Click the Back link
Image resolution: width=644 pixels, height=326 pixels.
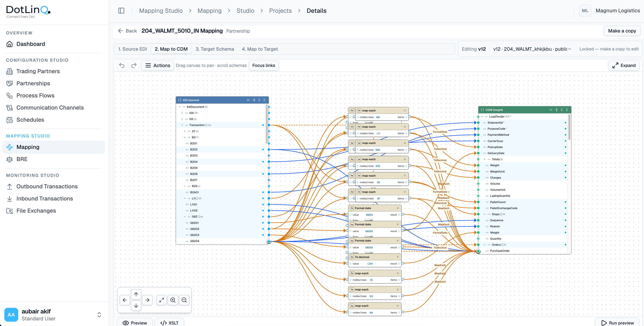[127, 31]
